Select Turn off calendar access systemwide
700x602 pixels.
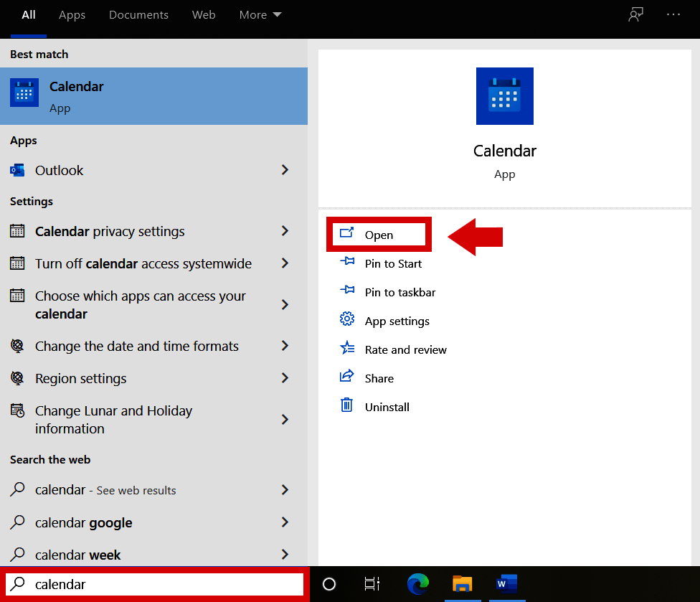[136, 263]
